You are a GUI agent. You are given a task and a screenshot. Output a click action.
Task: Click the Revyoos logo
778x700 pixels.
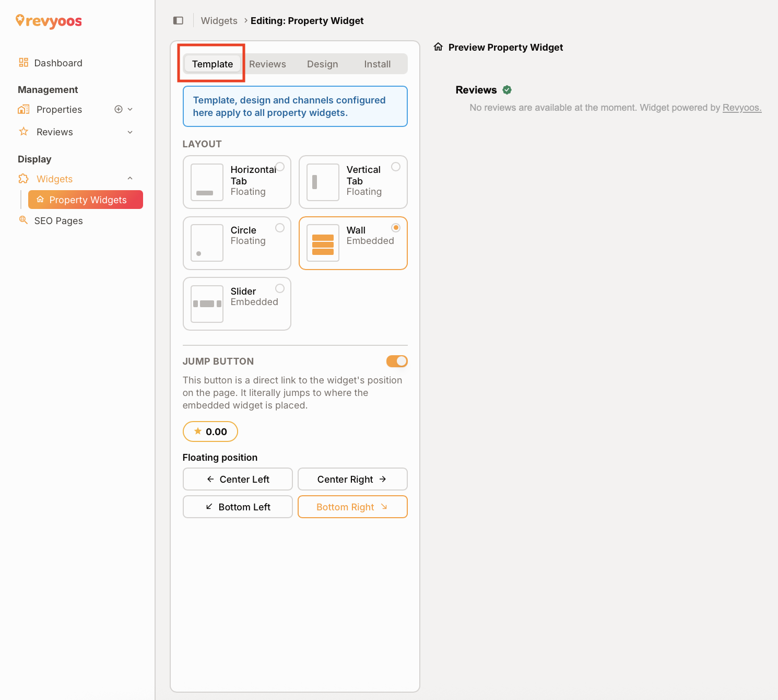click(x=49, y=21)
